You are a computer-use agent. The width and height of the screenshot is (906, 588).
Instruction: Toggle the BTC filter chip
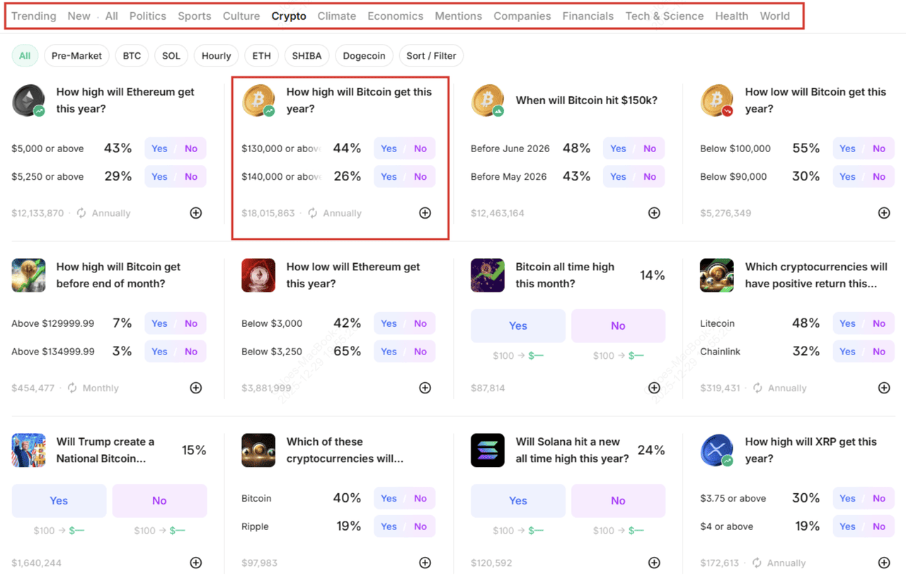click(x=132, y=55)
